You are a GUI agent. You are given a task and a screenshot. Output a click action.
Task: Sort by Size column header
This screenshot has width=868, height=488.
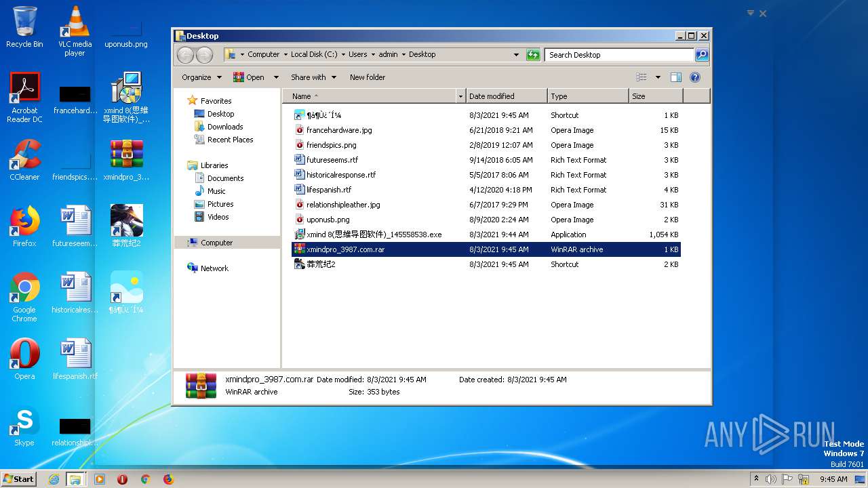[655, 96]
